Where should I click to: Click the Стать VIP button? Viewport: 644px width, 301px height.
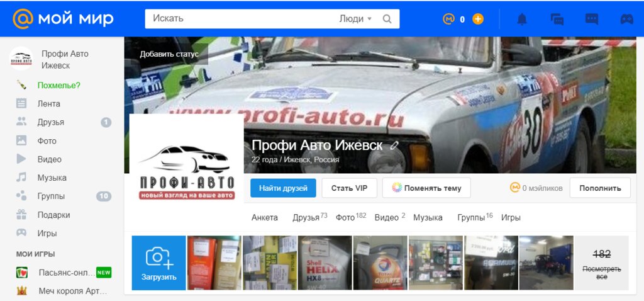pyautogui.click(x=350, y=188)
